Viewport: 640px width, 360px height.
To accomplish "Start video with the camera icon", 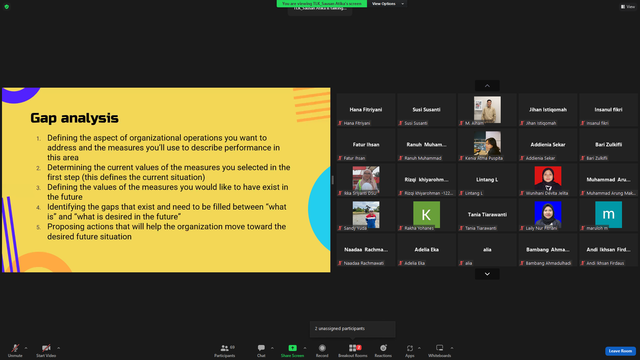I will [46, 350].
